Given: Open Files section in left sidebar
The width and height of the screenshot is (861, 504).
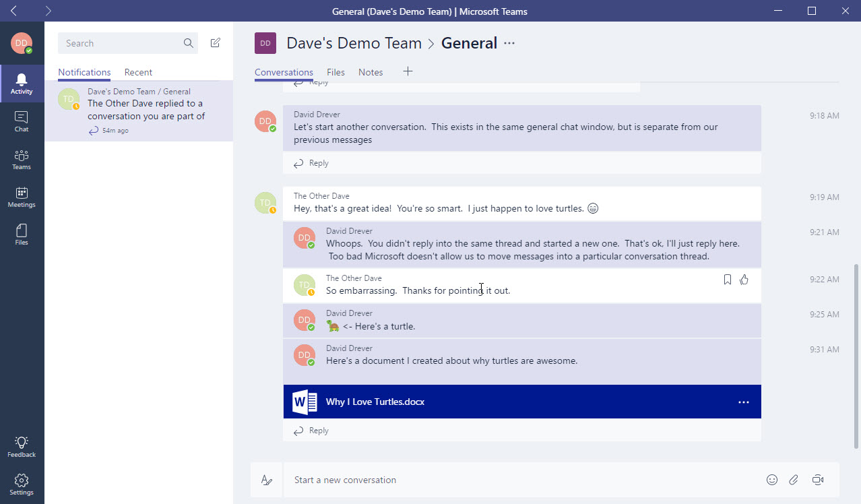Looking at the screenshot, I should (x=22, y=234).
